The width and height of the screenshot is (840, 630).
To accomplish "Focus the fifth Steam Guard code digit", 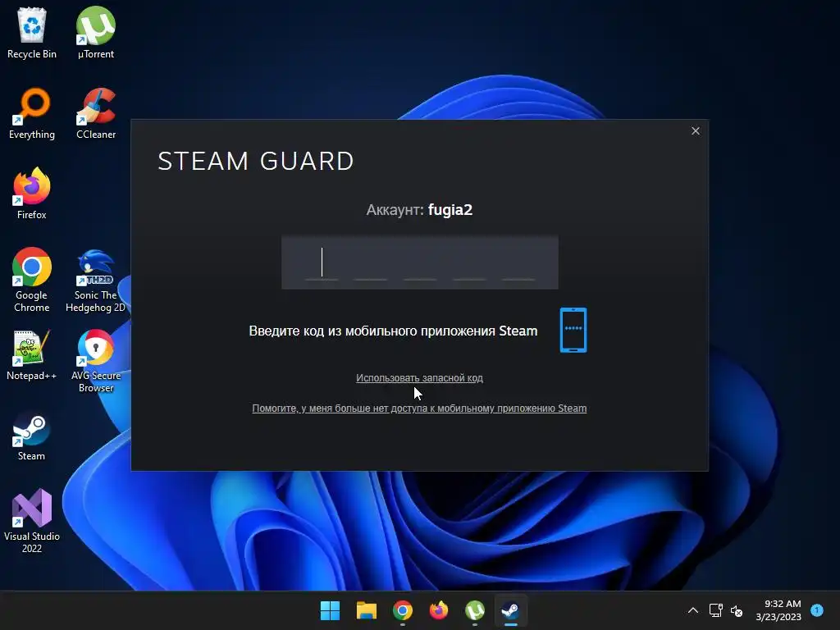I will [518, 262].
